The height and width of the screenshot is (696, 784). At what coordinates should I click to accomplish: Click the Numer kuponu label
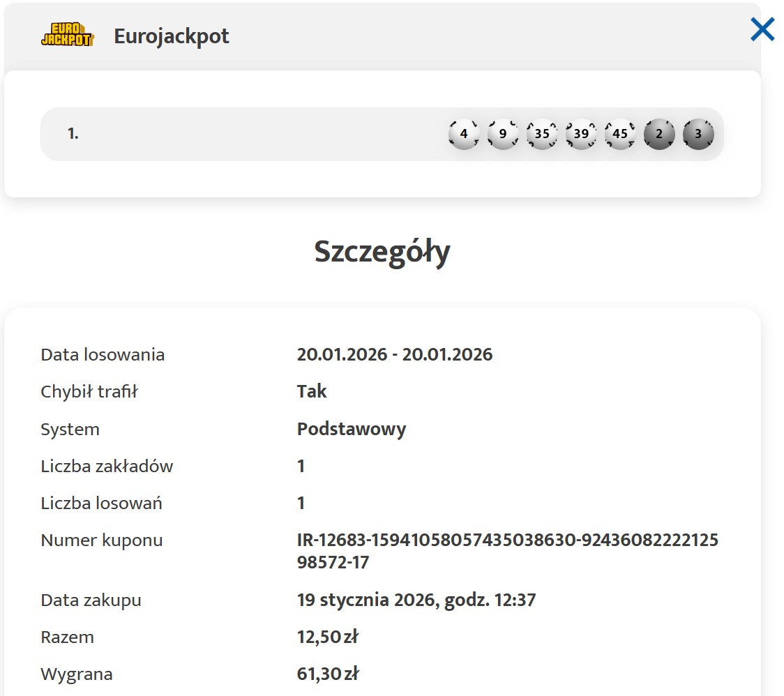(102, 540)
